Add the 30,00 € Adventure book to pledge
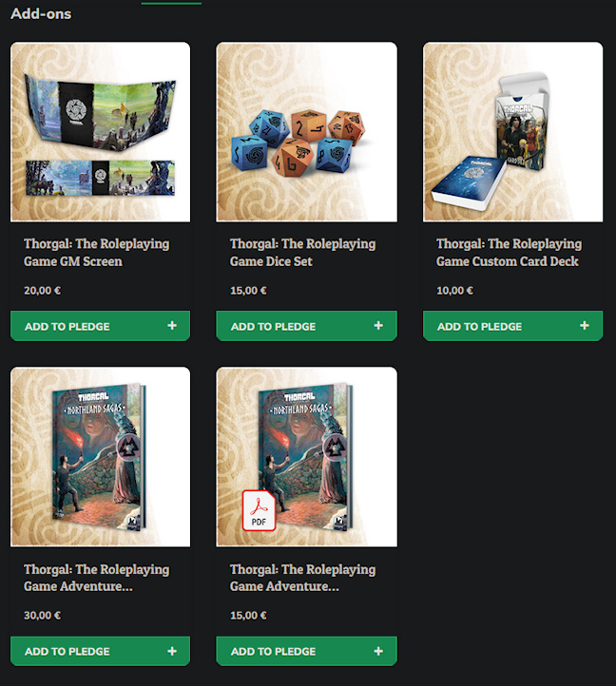Screen dimensions: 616x686 click(x=100, y=652)
